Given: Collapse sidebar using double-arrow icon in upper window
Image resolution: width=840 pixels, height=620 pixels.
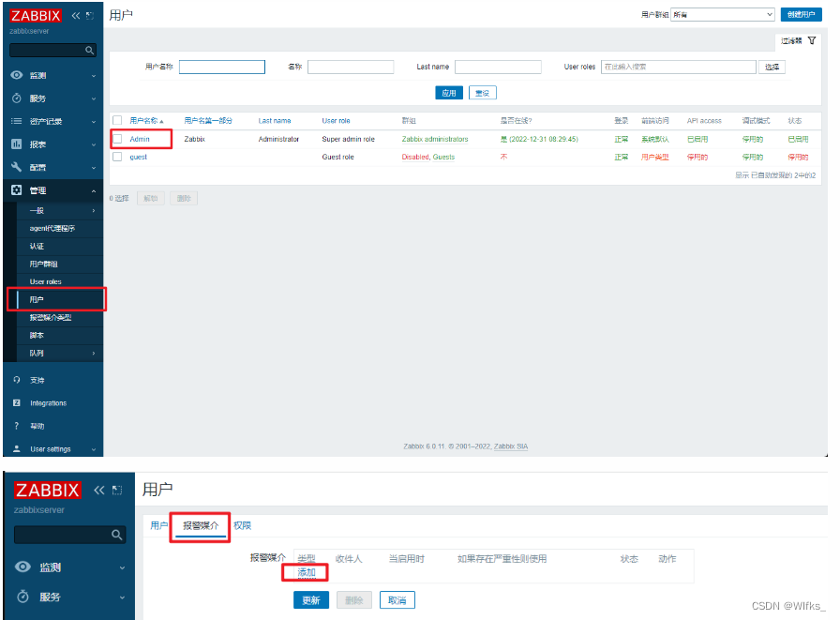Looking at the screenshot, I should click(x=76, y=16).
